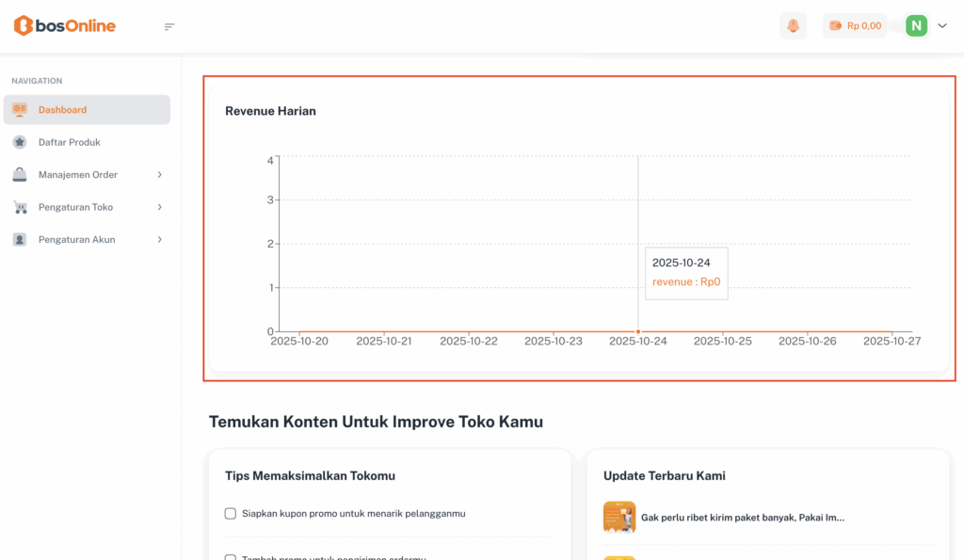Open the notification bell

793,25
